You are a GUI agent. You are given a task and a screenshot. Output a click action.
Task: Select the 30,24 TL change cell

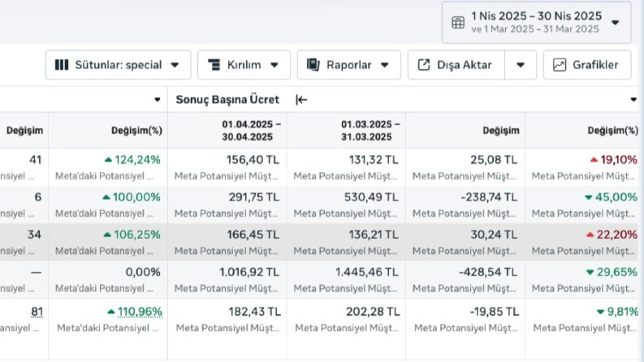465,242
